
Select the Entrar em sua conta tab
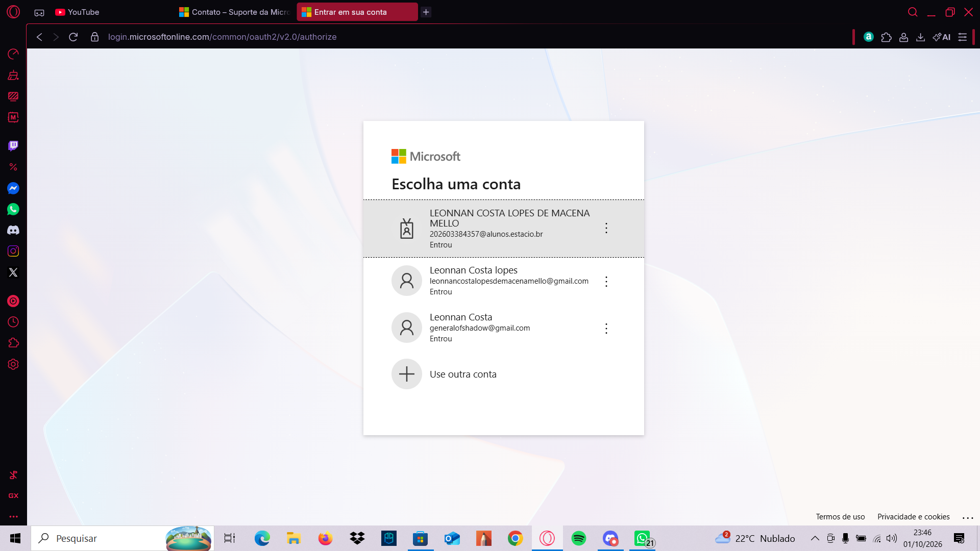(357, 12)
